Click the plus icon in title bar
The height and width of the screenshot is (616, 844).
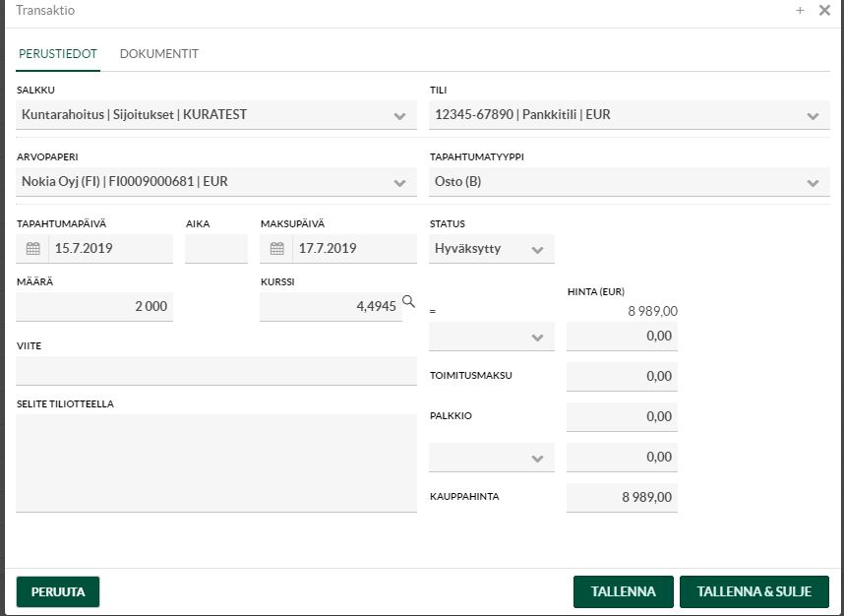800,11
